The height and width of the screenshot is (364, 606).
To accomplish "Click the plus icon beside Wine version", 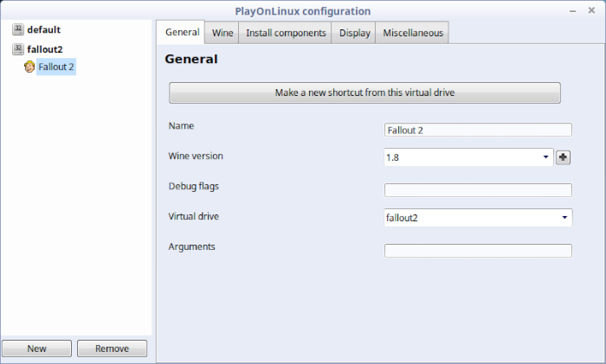I will pos(563,157).
